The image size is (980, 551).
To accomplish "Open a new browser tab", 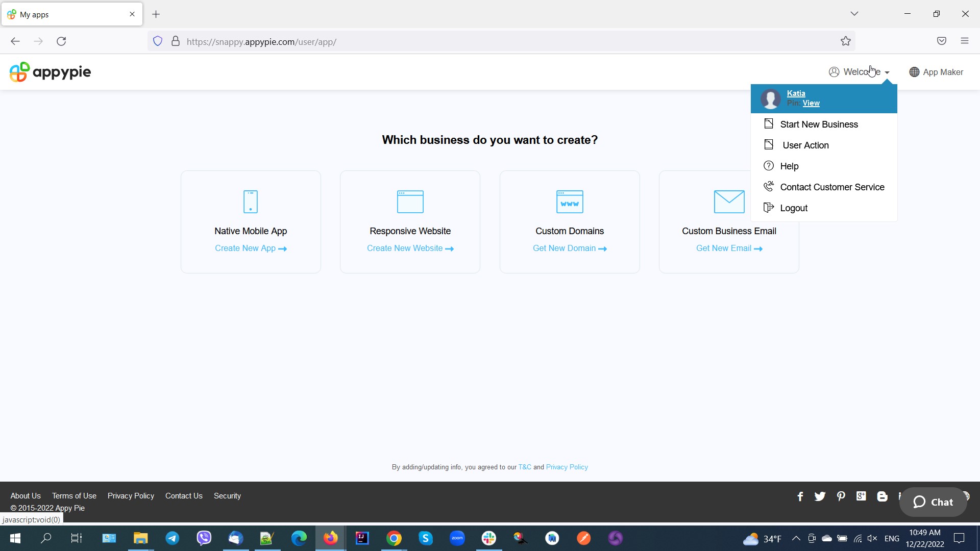I will (156, 14).
